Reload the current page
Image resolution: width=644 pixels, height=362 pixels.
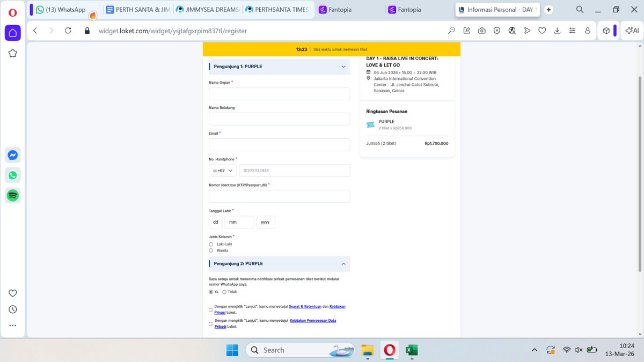68,31
